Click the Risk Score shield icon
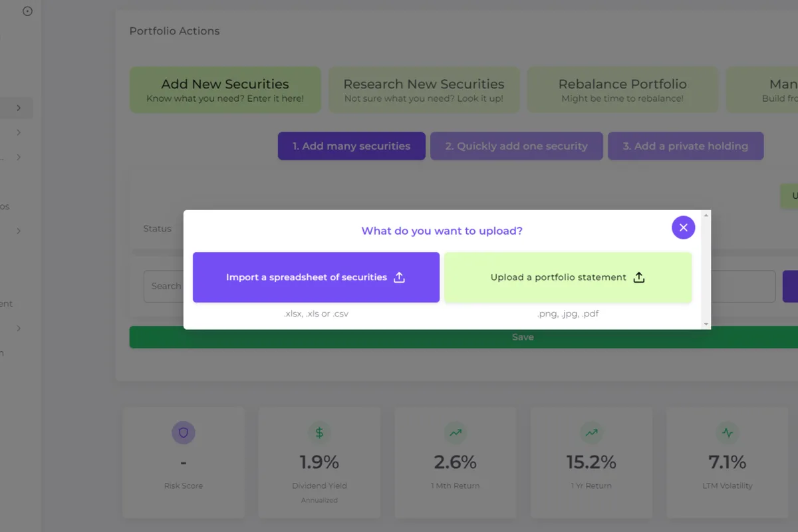Image resolution: width=798 pixels, height=532 pixels. [184, 432]
